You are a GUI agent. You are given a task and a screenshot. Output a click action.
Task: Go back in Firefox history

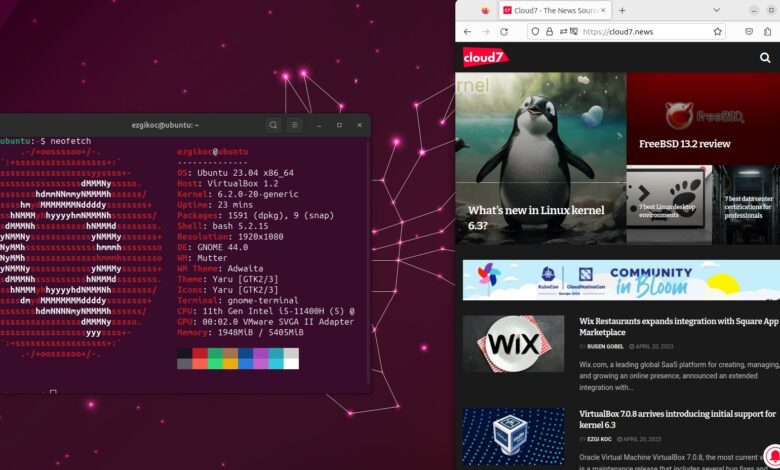coord(467,31)
